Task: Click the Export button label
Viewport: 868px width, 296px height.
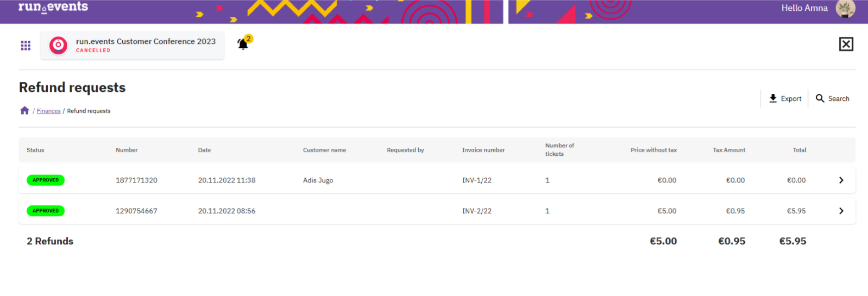Action: (791, 99)
